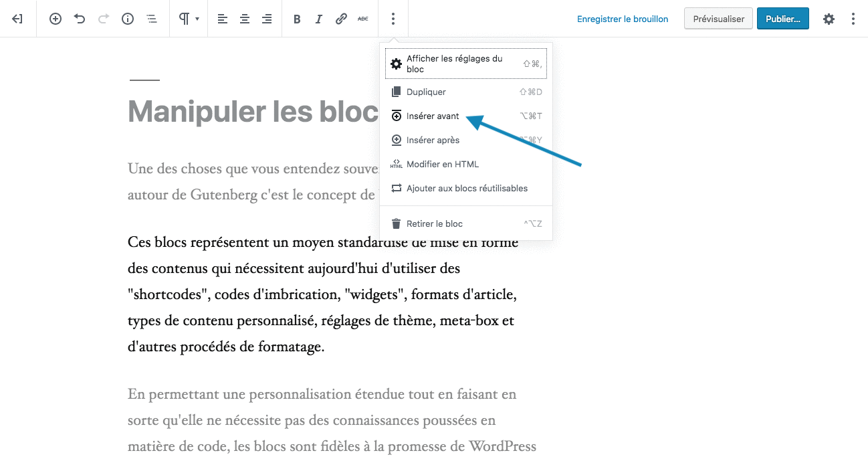Close the block's more options menu
Viewport: 868px width, 465px height.
pos(393,19)
